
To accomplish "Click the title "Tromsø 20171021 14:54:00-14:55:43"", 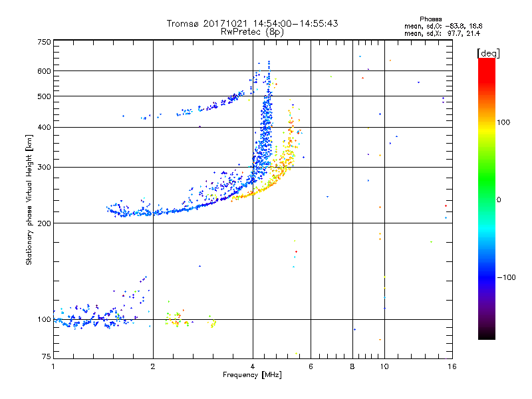I will 252,24.
